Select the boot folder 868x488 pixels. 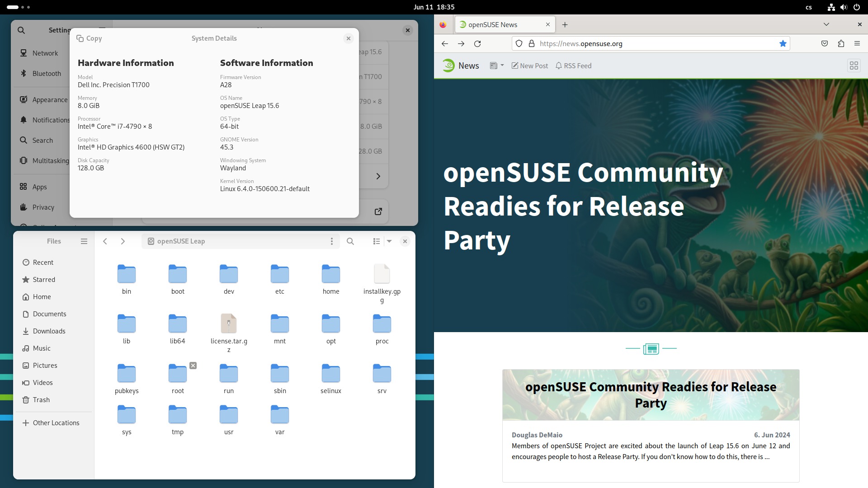[x=178, y=279]
